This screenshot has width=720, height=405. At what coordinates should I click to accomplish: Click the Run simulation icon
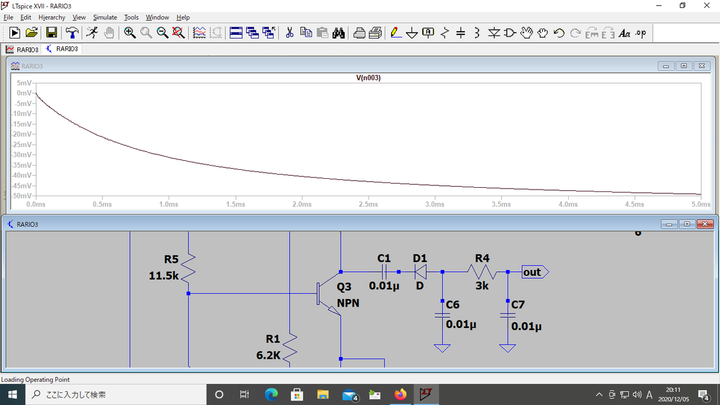91,33
